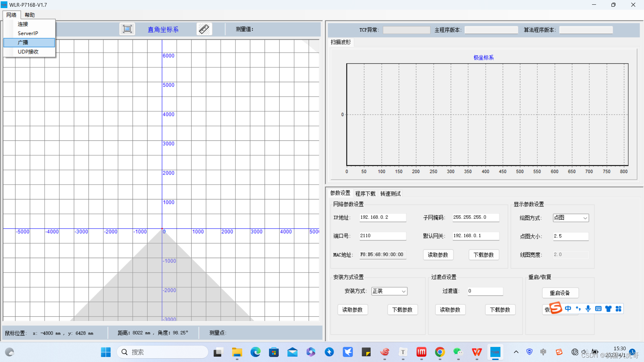This screenshot has height=362, width=644.
Task: Select the ruler measurement tool icon
Action: tap(204, 29)
